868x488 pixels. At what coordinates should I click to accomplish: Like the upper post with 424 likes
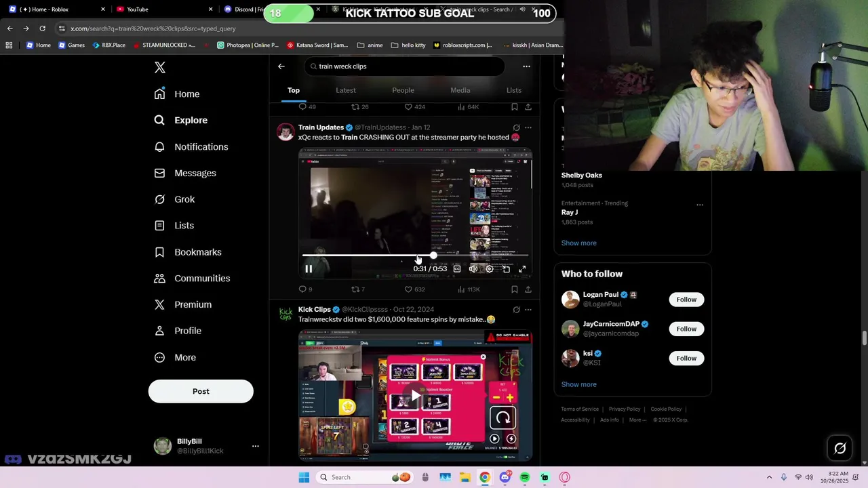click(x=414, y=107)
